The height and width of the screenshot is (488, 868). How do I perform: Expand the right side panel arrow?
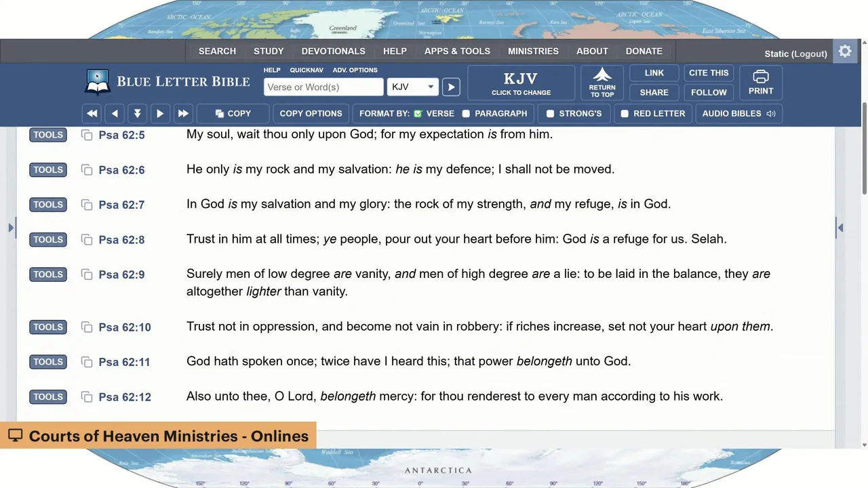[x=840, y=228]
